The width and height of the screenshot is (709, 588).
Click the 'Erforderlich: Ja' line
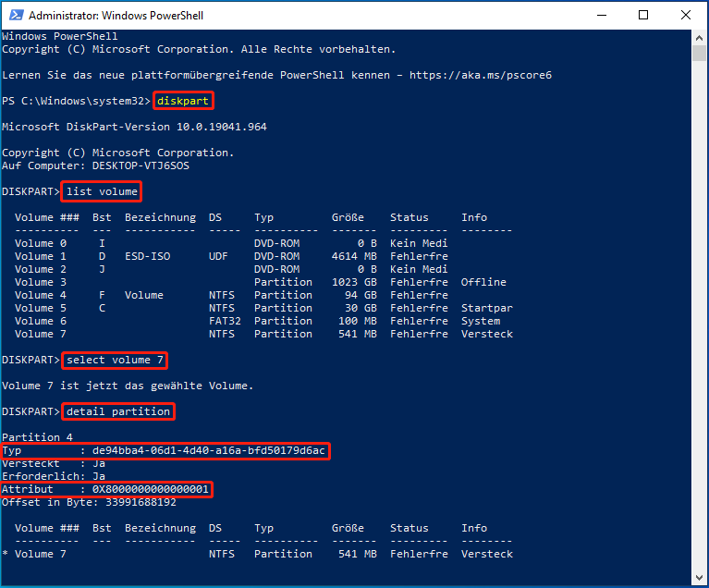coord(54,476)
